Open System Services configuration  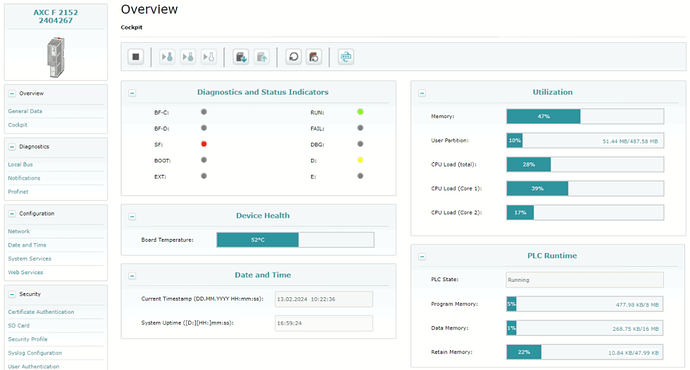[29, 259]
